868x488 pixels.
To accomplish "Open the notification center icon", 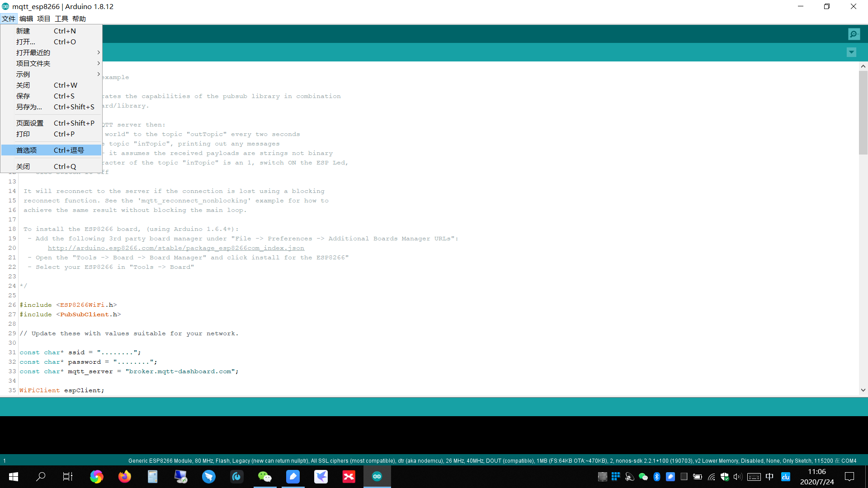I will point(849,476).
